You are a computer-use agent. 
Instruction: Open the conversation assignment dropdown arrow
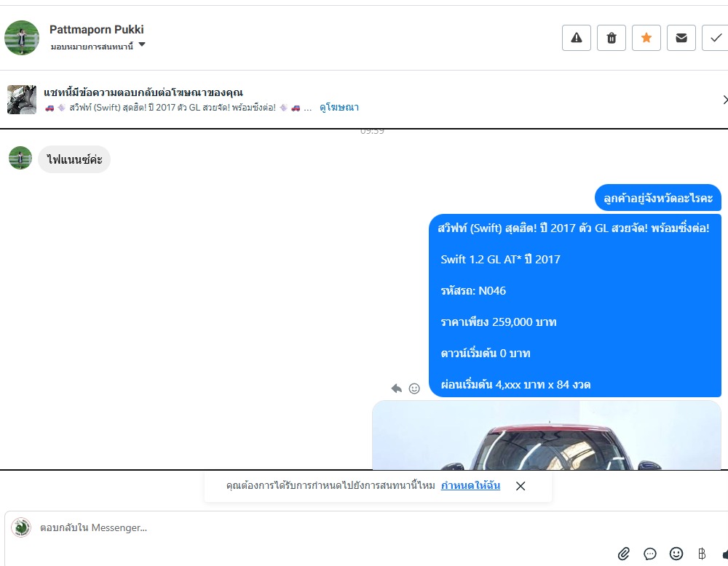pyautogui.click(x=142, y=44)
